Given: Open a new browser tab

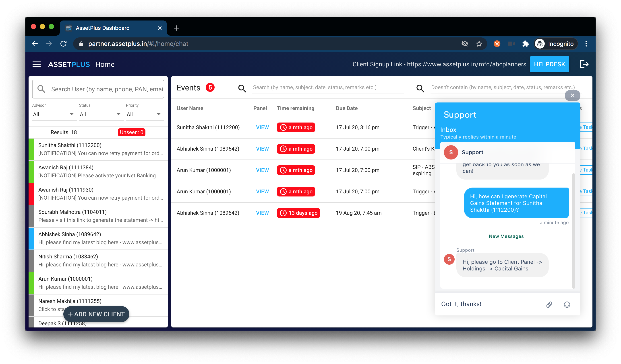Looking at the screenshot, I should click(176, 28).
